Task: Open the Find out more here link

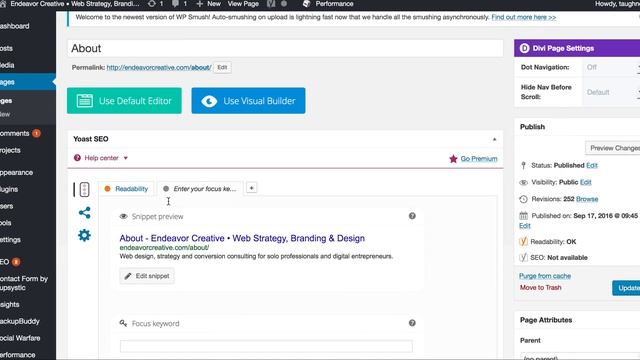Action: click(524, 17)
